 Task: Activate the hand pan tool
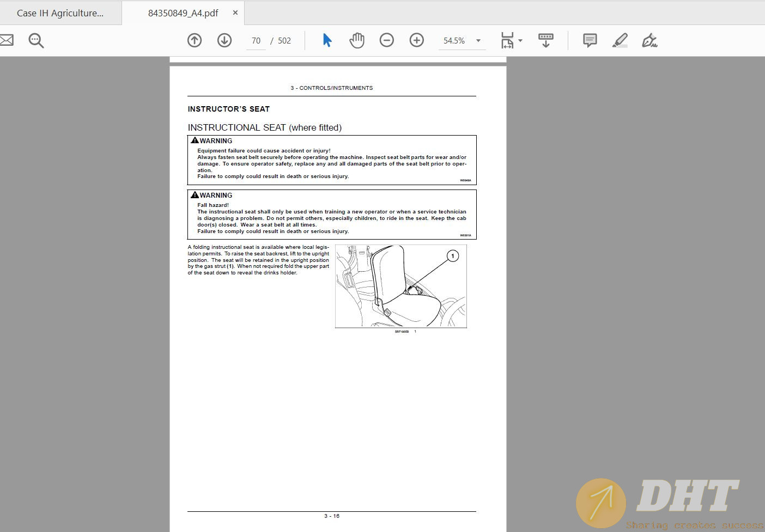tap(357, 40)
